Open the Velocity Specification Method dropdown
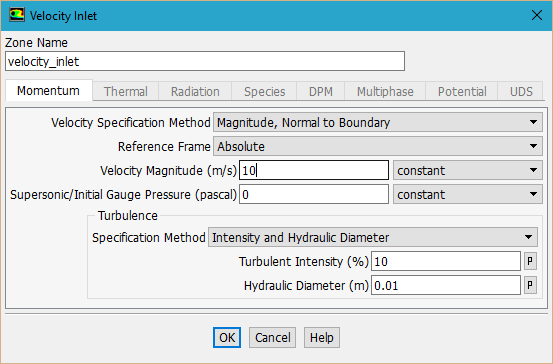 pos(378,122)
